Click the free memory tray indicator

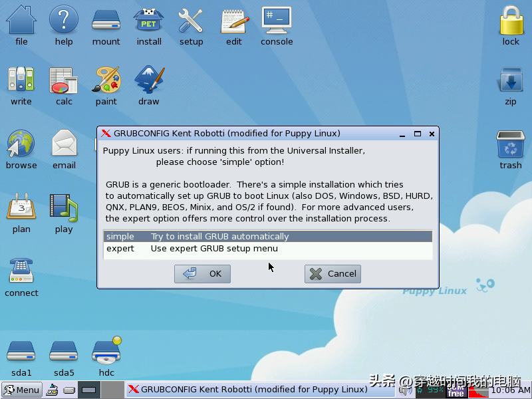click(x=456, y=391)
